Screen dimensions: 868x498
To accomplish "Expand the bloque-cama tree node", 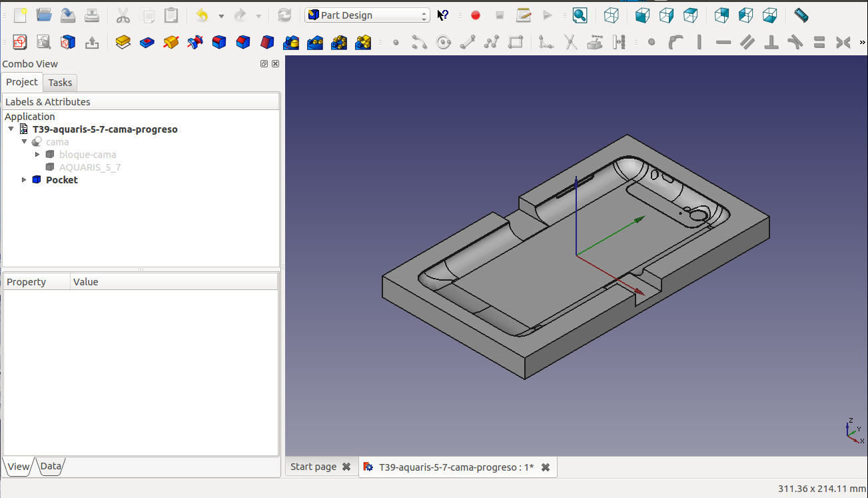I will pyautogui.click(x=38, y=155).
